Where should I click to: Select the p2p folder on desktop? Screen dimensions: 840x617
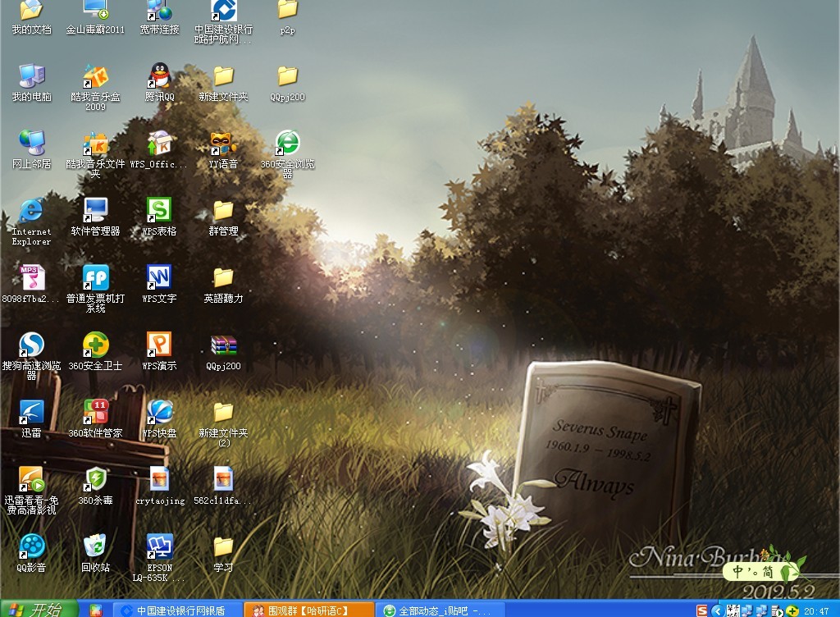[x=288, y=16]
